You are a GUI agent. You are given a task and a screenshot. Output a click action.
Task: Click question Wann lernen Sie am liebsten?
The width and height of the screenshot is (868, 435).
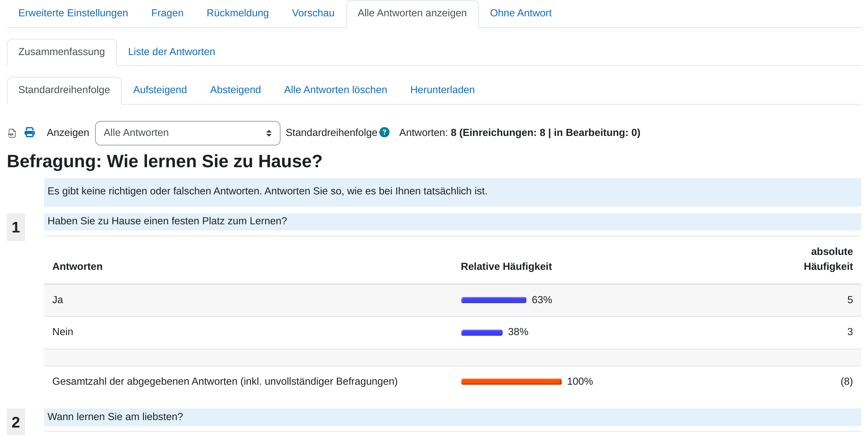[x=115, y=417]
